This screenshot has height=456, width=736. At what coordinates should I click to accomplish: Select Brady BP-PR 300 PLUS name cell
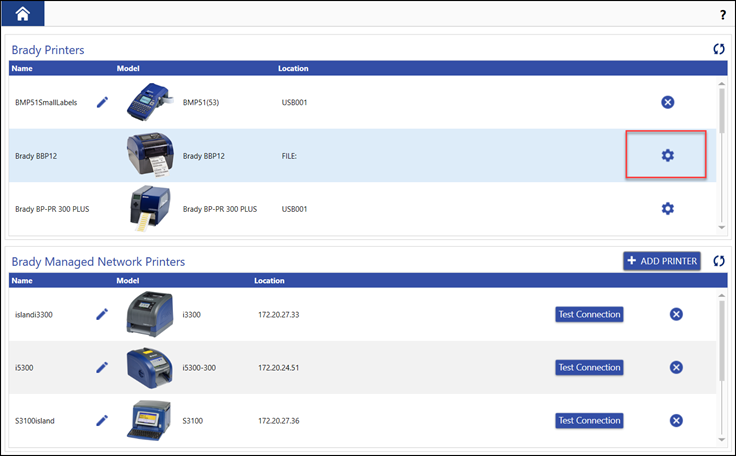(52, 209)
